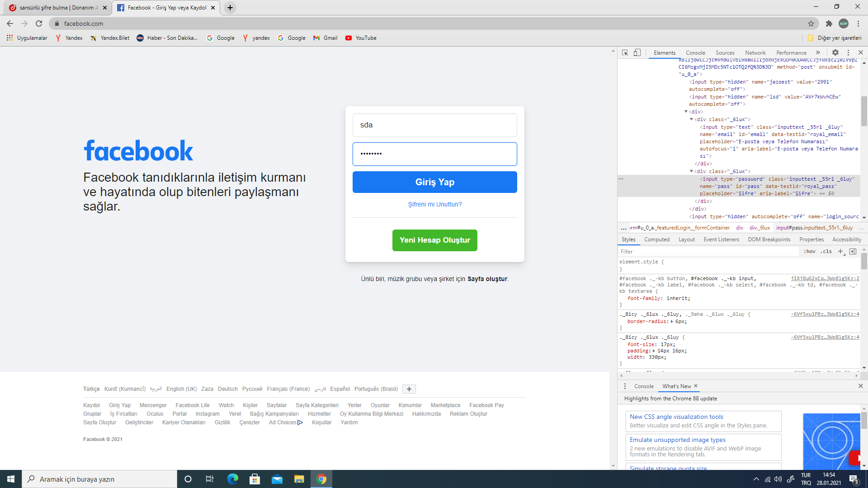The height and width of the screenshot is (488, 868).
Task: Toggle the :hov element state panel
Action: point(810,252)
